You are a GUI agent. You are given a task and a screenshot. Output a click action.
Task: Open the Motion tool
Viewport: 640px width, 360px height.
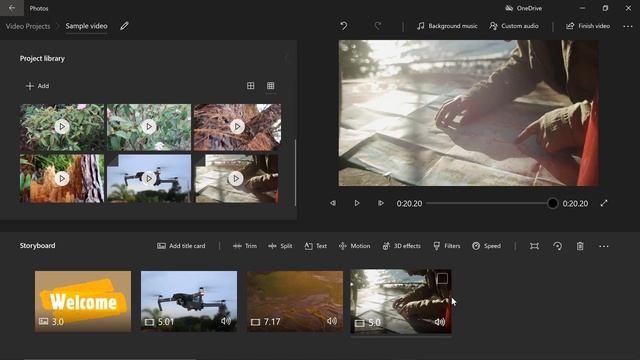(x=354, y=246)
